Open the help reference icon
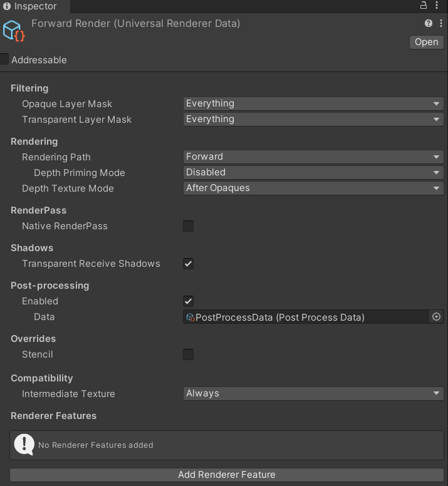Image resolution: width=448 pixels, height=486 pixels. point(429,23)
